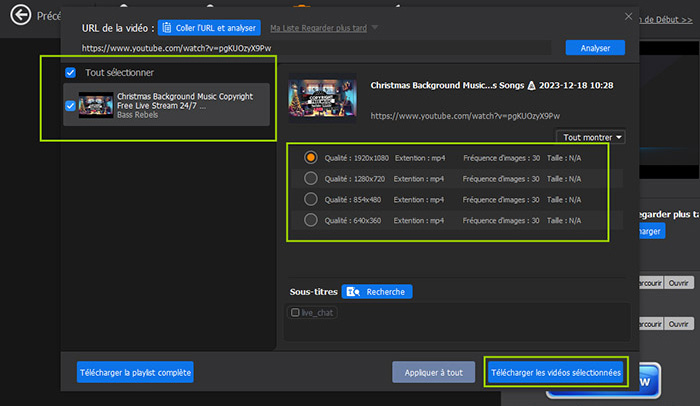Click Télécharger la playlist complète
The height and width of the screenshot is (406, 700).
point(135,372)
